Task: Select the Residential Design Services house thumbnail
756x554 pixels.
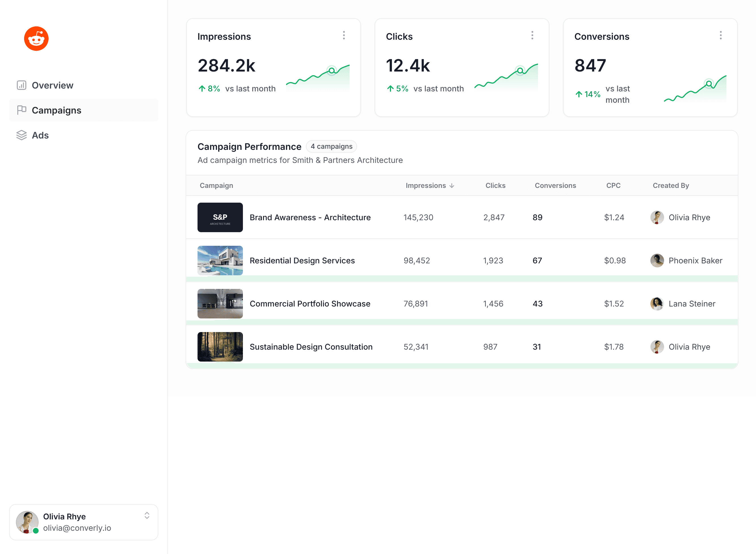Action: [220, 260]
